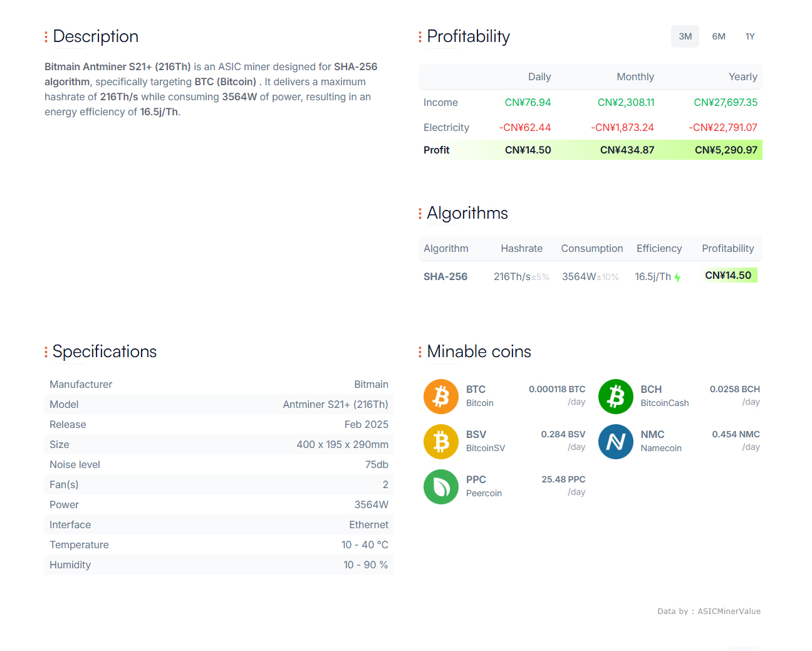Click the Model value Antminer S21+ (216Th)
The height and width of the screenshot is (651, 812).
click(335, 404)
